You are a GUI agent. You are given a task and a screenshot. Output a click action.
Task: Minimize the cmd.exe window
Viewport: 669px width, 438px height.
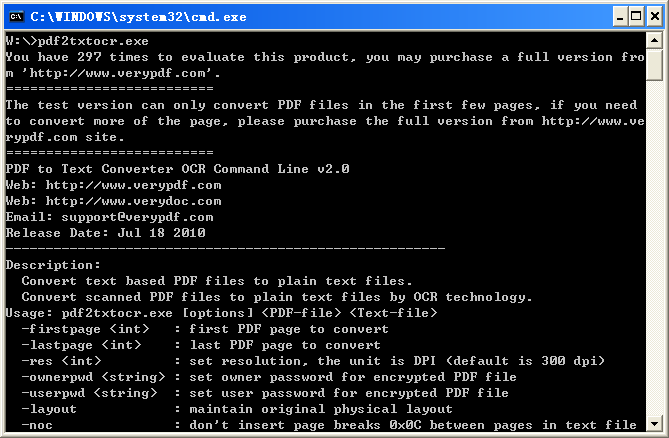point(620,17)
